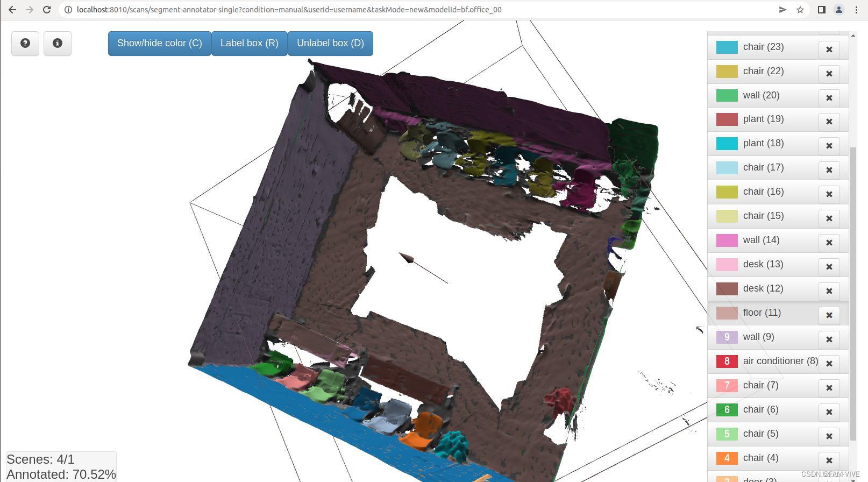
Task: Open the info button
Action: (x=58, y=43)
